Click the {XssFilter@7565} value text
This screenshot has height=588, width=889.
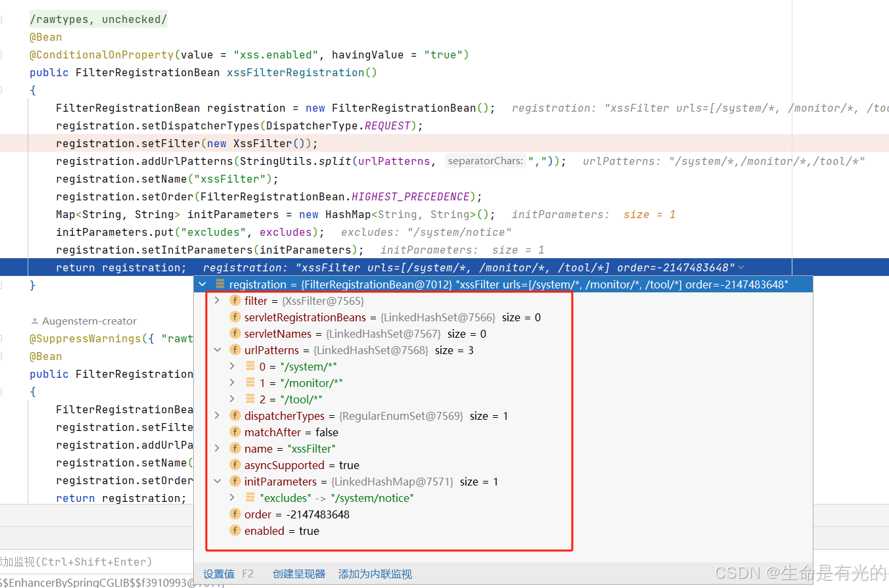tap(323, 301)
